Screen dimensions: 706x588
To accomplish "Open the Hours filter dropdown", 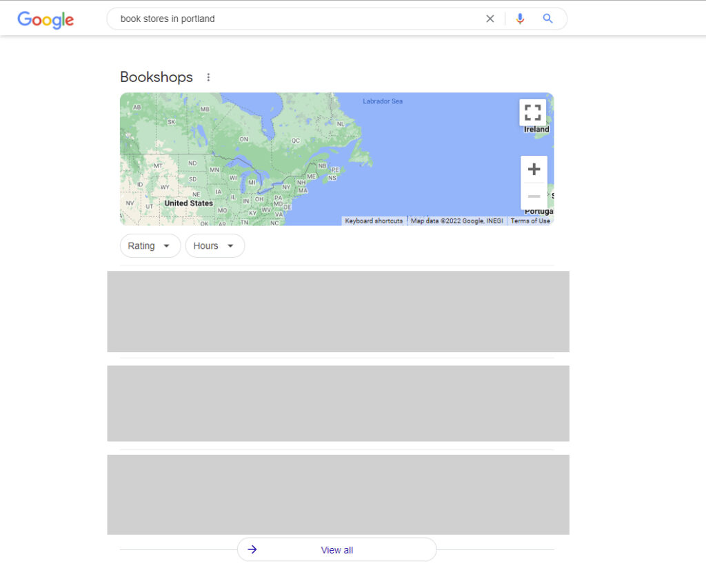I will [x=214, y=246].
